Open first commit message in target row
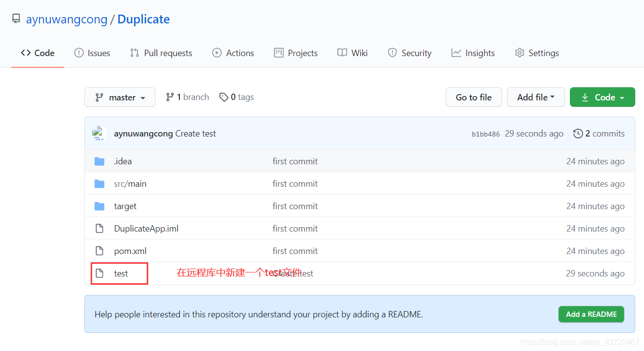The image size is (644, 351). point(295,206)
